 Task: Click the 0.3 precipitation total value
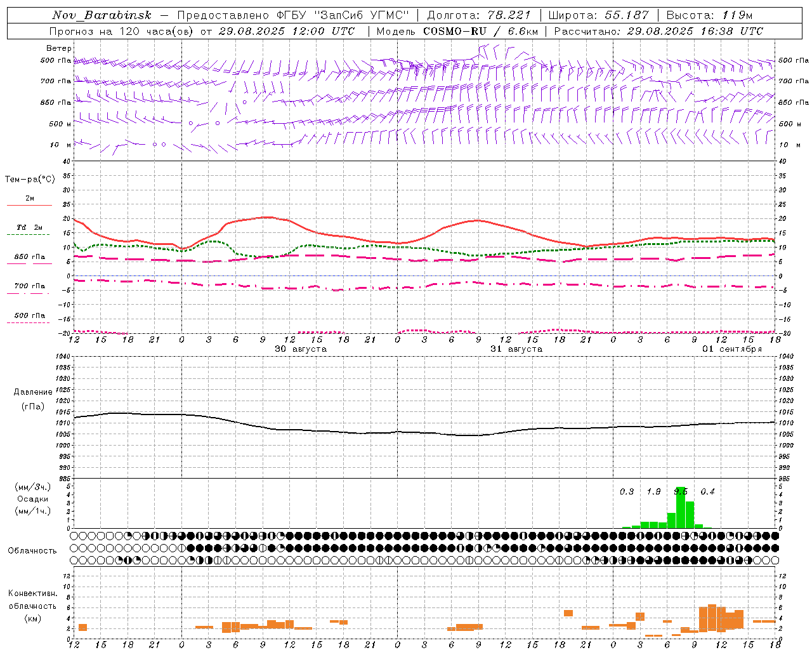627,492
